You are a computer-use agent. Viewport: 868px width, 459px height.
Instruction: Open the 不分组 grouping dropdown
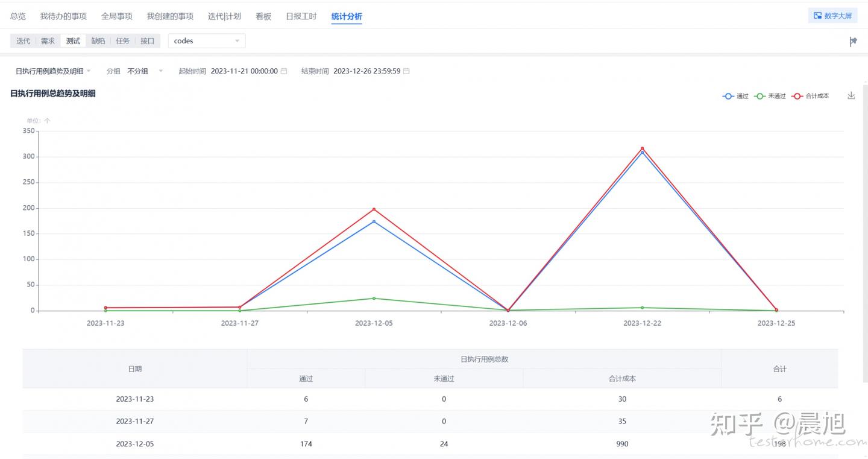(145, 71)
